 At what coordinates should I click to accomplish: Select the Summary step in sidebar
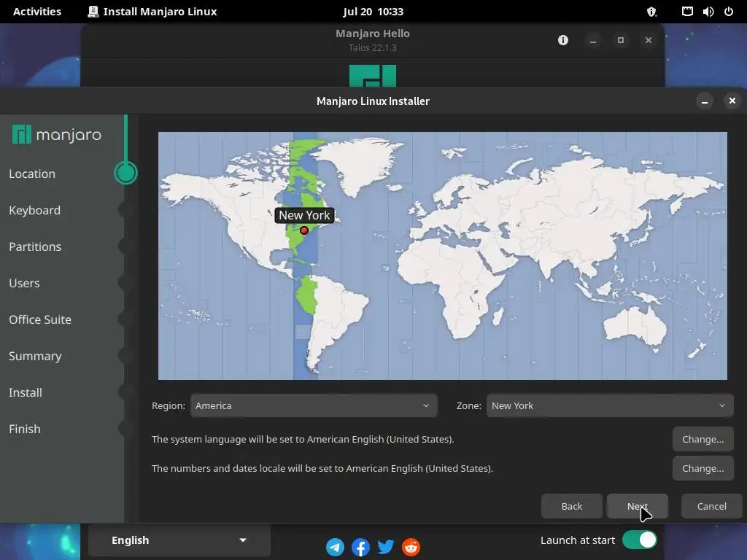coord(35,356)
